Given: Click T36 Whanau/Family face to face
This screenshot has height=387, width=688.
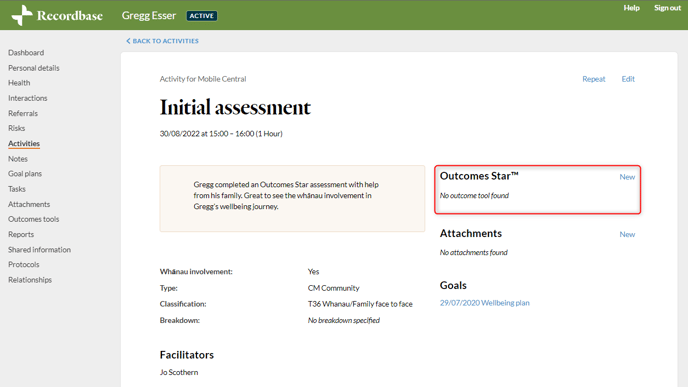Looking at the screenshot, I should 360,304.
